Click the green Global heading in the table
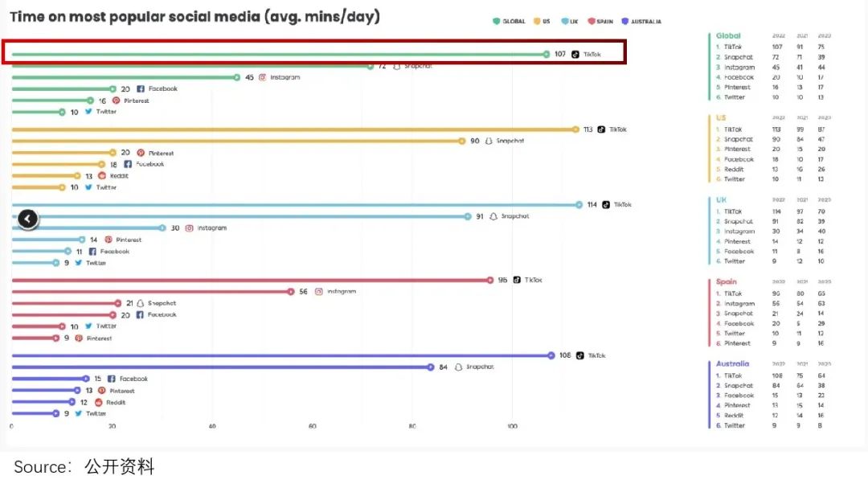The width and height of the screenshot is (868, 484). pyautogui.click(x=728, y=36)
